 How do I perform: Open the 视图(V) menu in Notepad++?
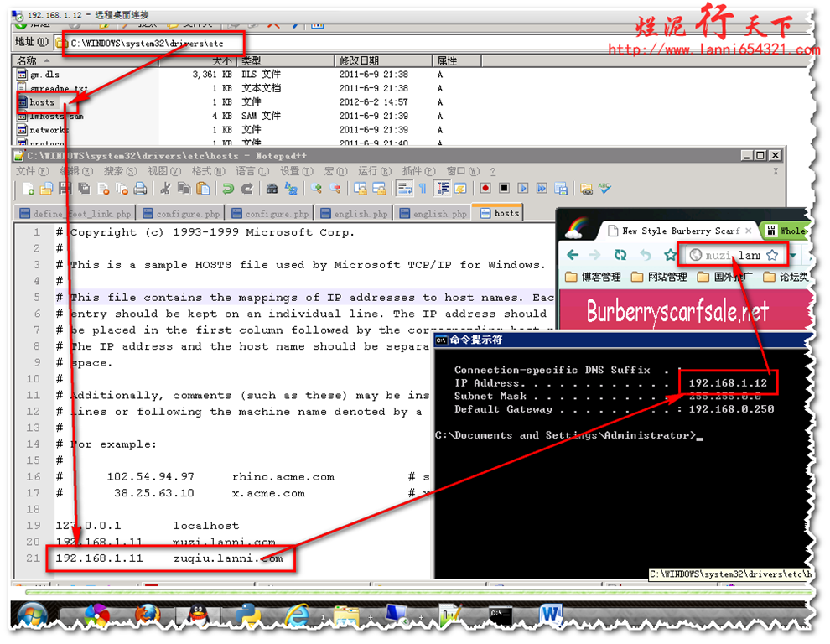click(x=164, y=171)
